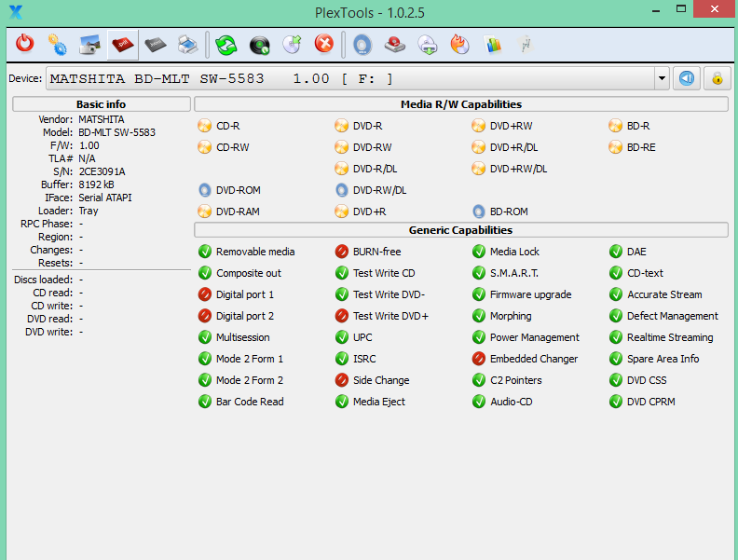Click the Test Write DVD+ label
738x560 pixels.
(x=390, y=316)
